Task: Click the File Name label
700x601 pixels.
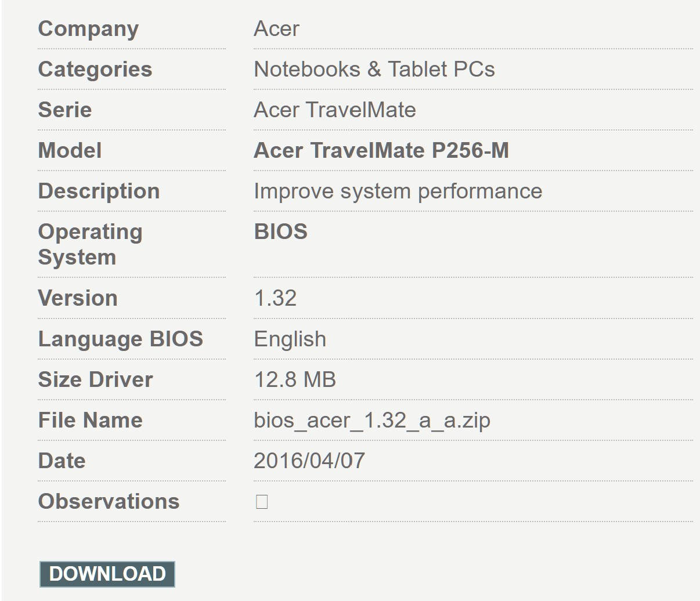Action: pyautogui.click(x=91, y=420)
